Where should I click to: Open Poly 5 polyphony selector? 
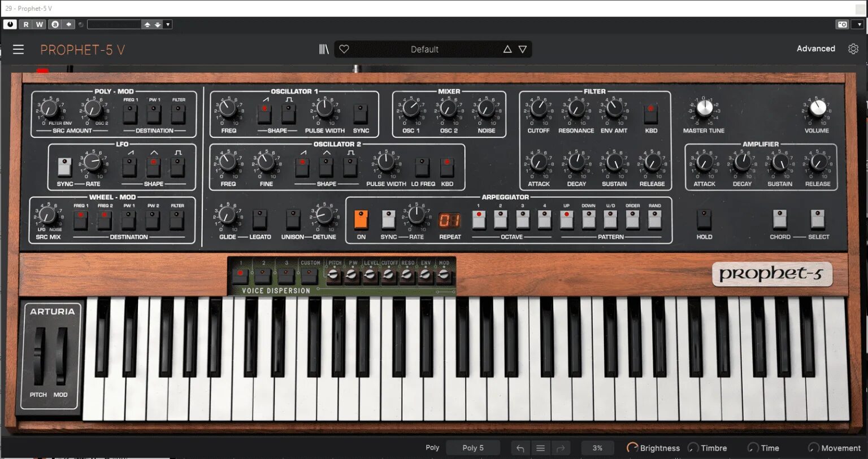pyautogui.click(x=473, y=448)
